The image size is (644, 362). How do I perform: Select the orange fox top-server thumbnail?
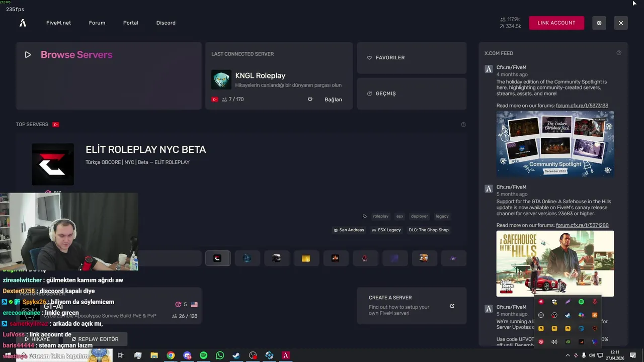[x=424, y=258]
